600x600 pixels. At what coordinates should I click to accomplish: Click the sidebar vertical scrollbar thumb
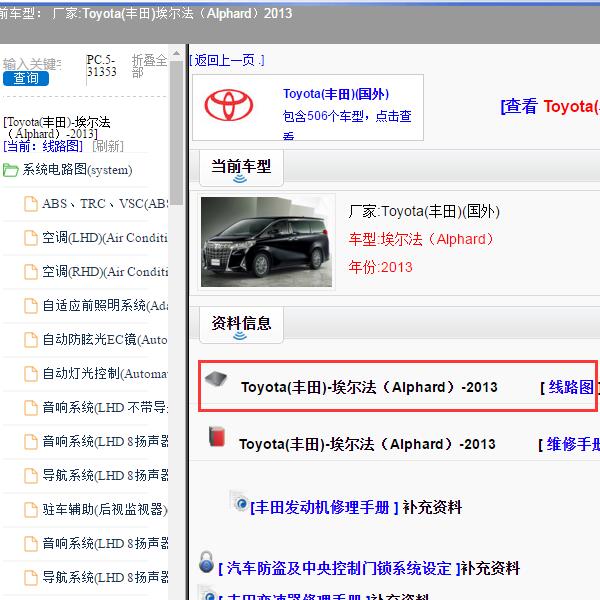click(176, 133)
